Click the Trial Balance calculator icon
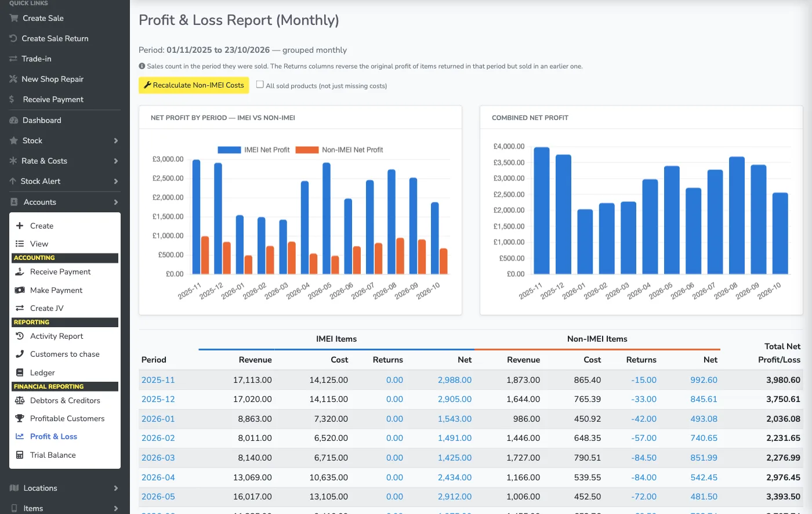812x514 pixels. (x=20, y=455)
